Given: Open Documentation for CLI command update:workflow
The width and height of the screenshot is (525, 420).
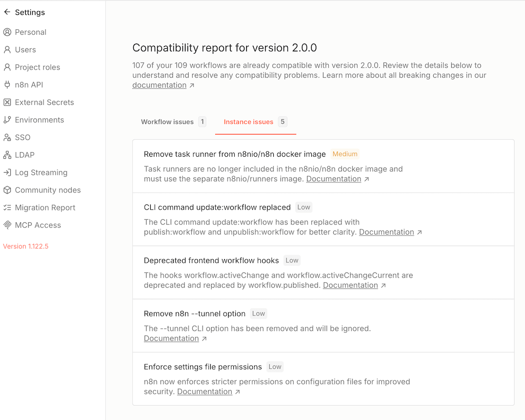Looking at the screenshot, I should tap(387, 232).
